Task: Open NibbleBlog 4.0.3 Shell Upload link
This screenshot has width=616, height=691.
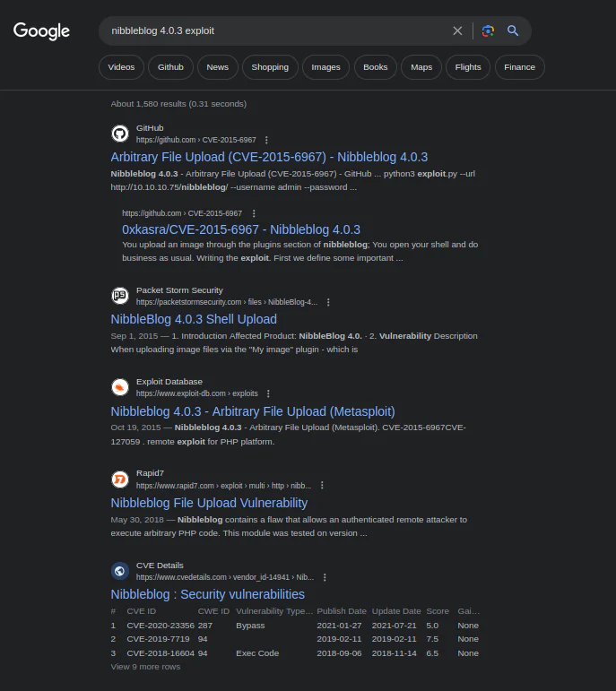Action: click(194, 319)
